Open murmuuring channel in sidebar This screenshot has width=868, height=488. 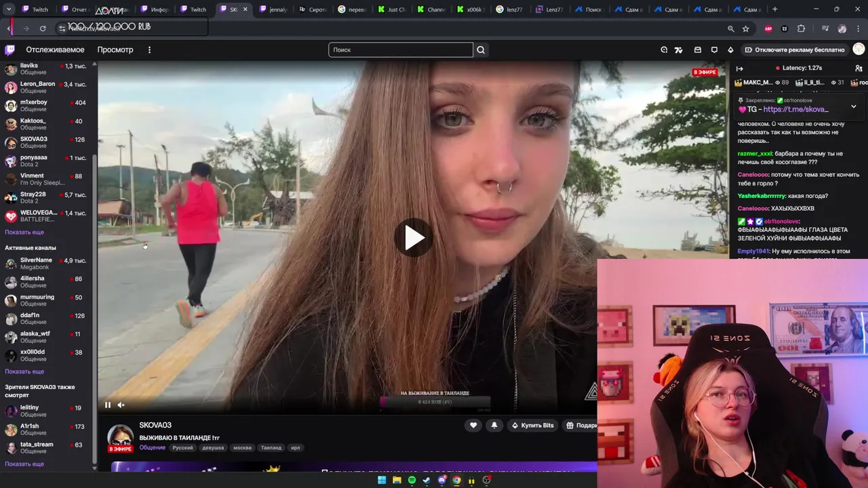[x=46, y=300]
